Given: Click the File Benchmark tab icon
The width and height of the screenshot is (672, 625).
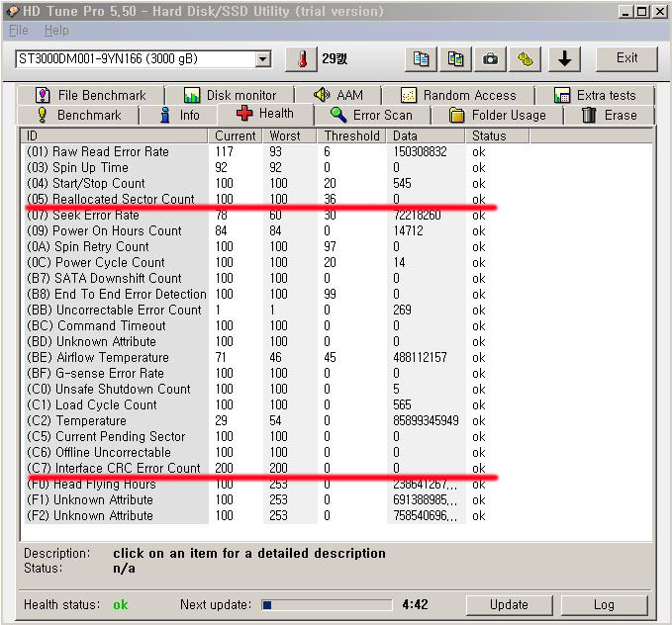Looking at the screenshot, I should [43, 95].
